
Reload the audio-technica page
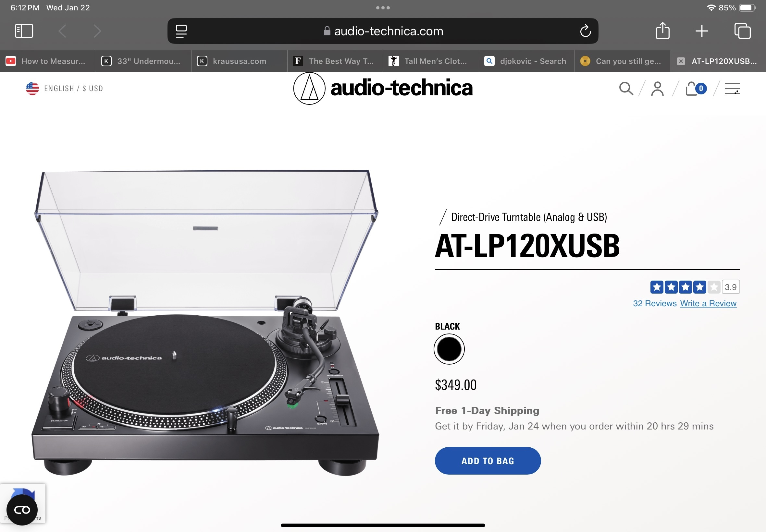tap(585, 31)
